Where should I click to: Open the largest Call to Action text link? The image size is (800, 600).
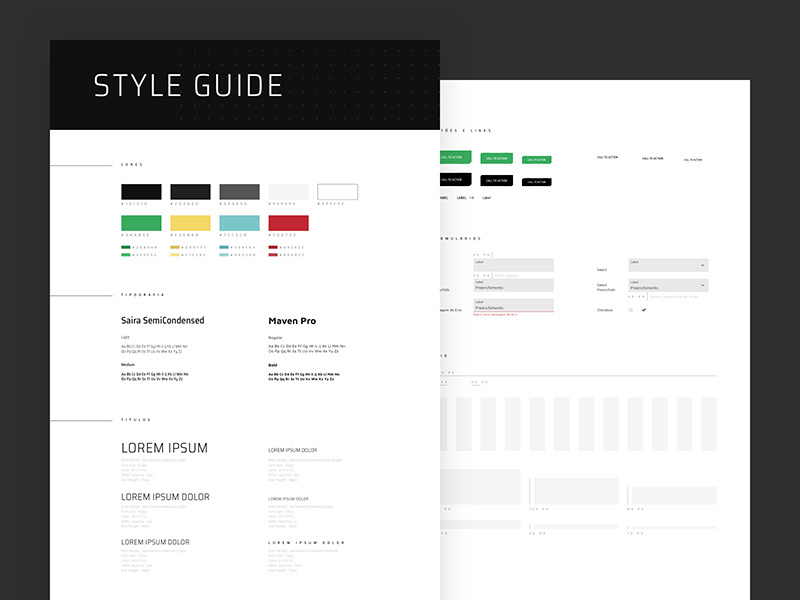click(x=607, y=157)
